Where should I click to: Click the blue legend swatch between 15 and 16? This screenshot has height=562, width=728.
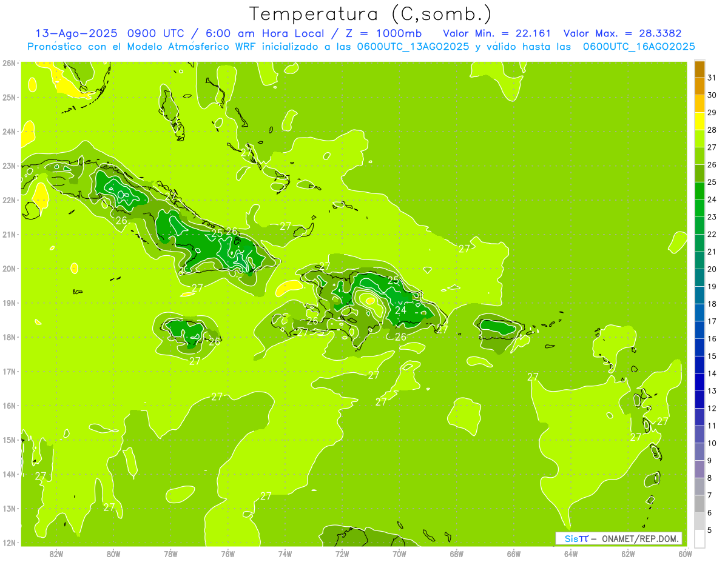tap(699, 347)
